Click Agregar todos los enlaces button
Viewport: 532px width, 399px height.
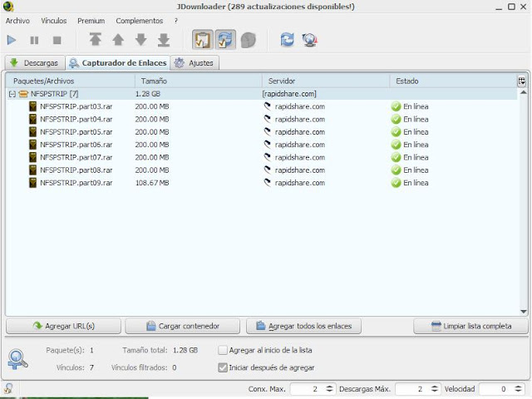tap(303, 326)
